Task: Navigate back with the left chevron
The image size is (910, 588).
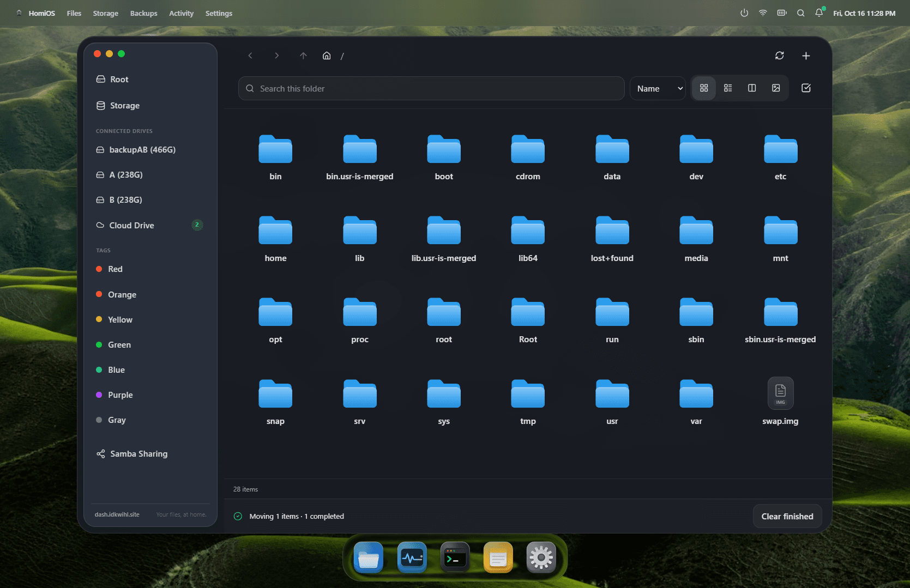Action: [250, 56]
